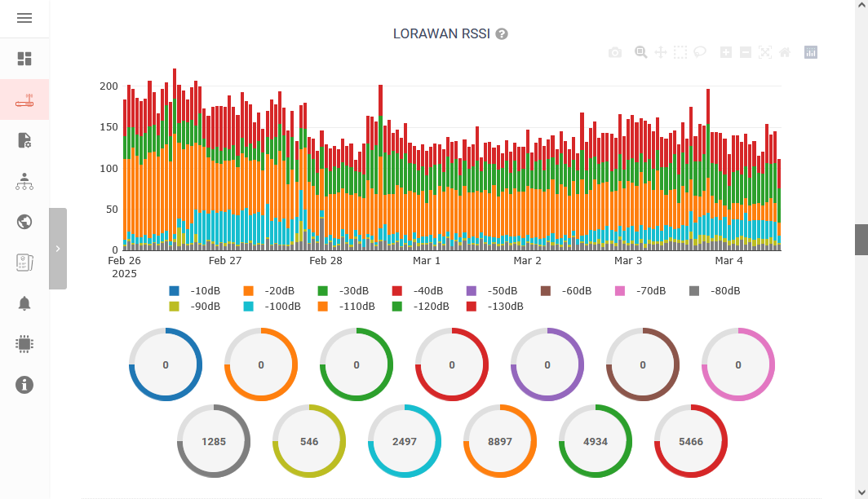Click the orange 8897 donut gauge
The image size is (868, 499).
tap(500, 441)
